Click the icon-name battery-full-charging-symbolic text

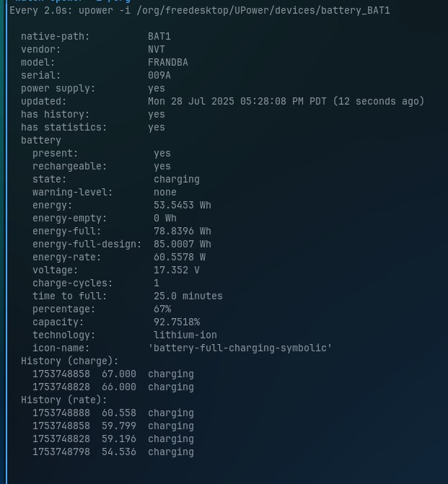240,348
